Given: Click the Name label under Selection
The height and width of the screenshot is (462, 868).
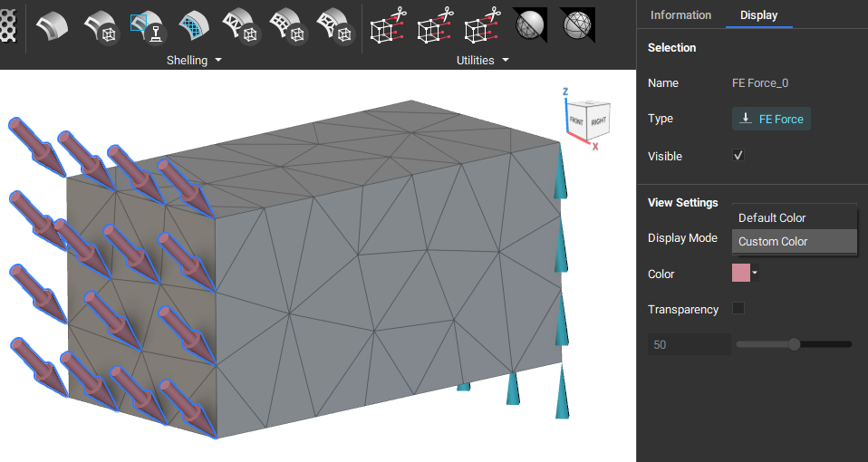Looking at the screenshot, I should click(x=662, y=83).
